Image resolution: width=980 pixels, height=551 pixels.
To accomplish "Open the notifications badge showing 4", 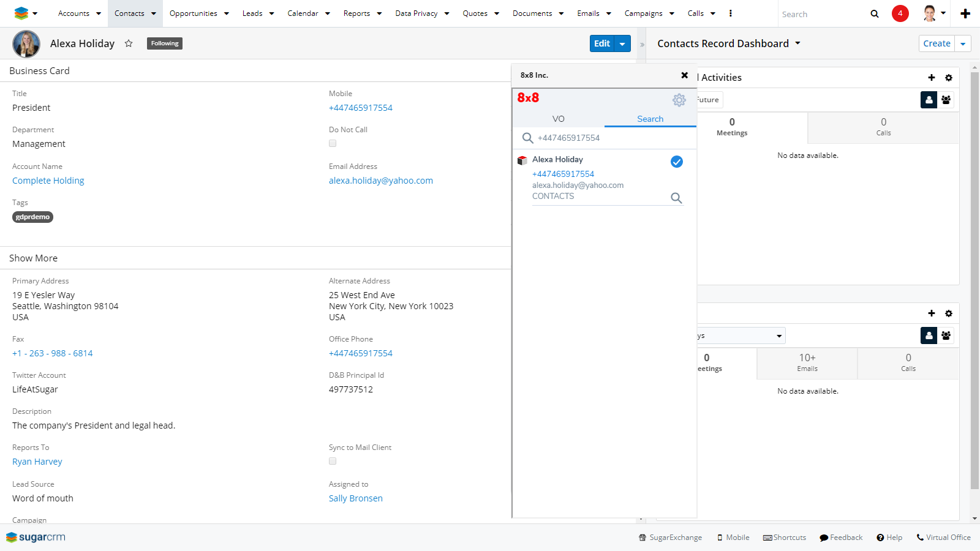I will (900, 13).
